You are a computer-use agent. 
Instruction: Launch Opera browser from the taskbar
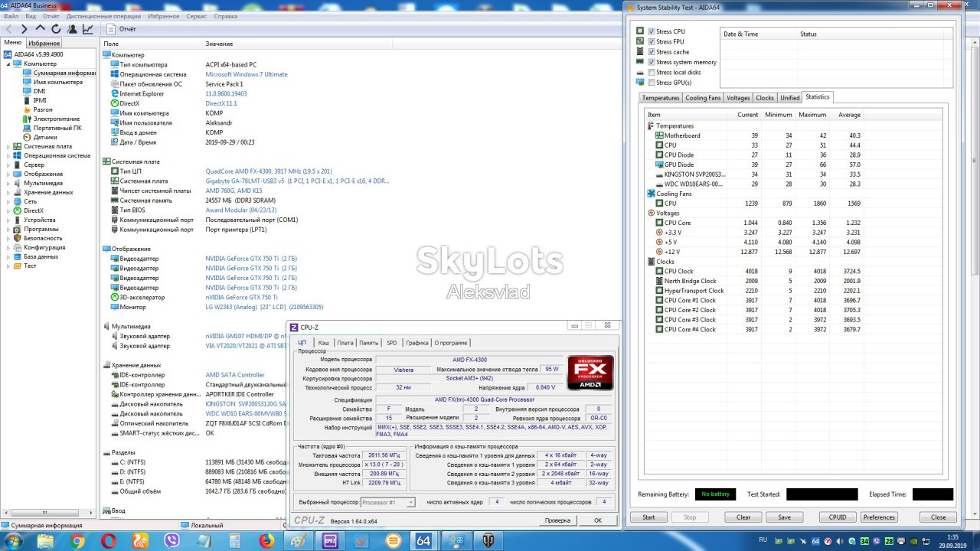(109, 541)
